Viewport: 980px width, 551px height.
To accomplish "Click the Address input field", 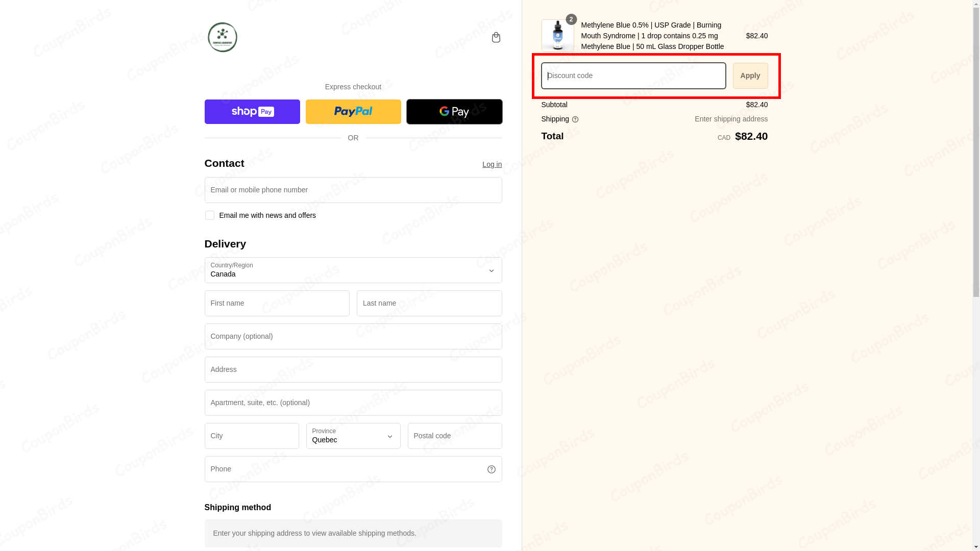I will [x=353, y=369].
